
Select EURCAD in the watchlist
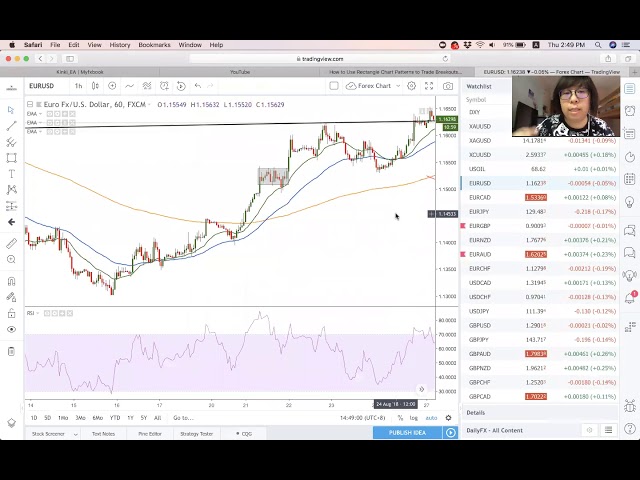(x=480, y=198)
